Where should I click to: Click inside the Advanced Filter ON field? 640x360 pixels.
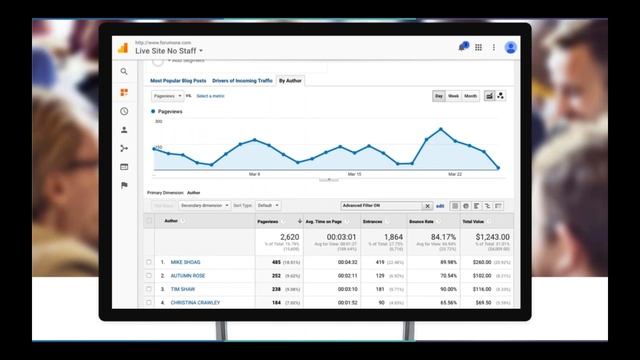[381, 206]
